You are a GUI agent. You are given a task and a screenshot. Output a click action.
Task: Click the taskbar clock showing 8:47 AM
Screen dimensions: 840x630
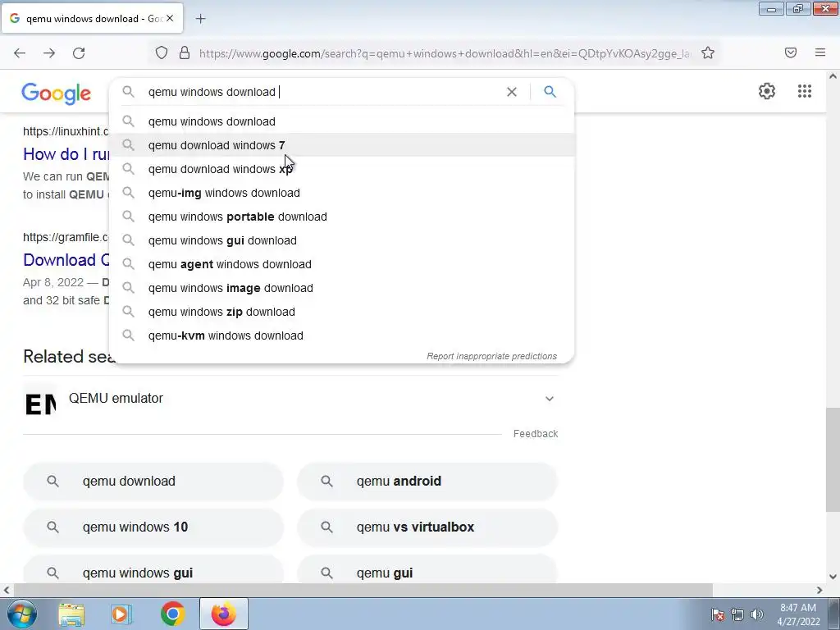pos(798,614)
